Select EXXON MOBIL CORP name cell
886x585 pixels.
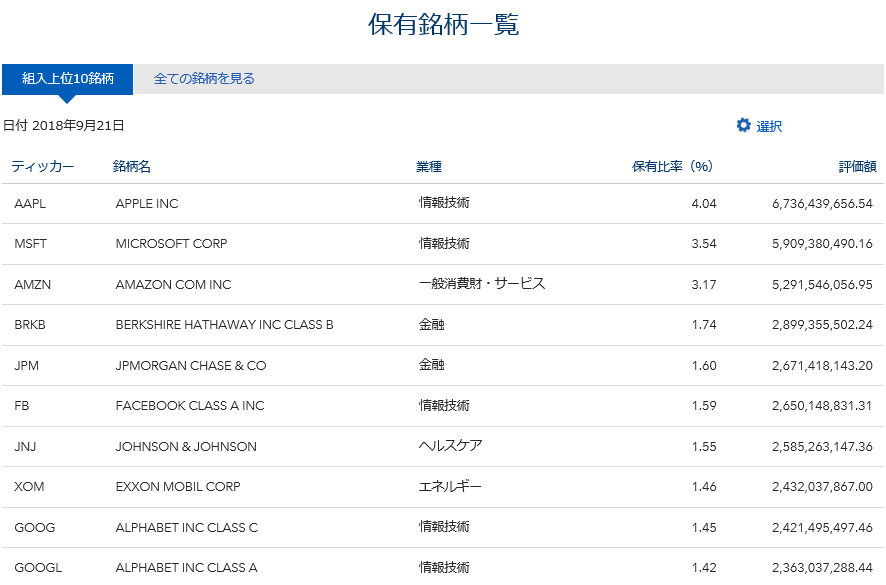click(x=178, y=486)
